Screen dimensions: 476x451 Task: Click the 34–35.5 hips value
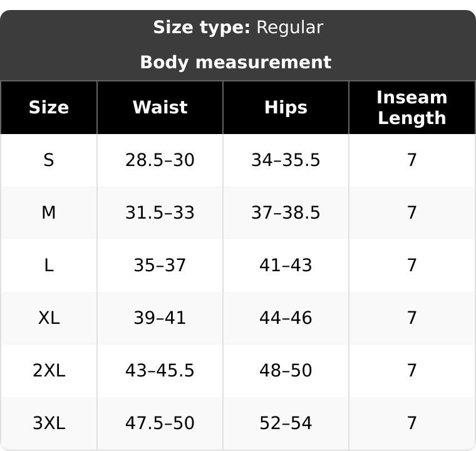(x=286, y=160)
